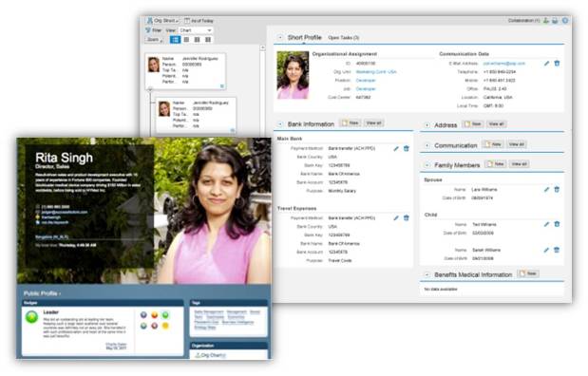Edit the Communication Data e-mail entry

[x=547, y=64]
